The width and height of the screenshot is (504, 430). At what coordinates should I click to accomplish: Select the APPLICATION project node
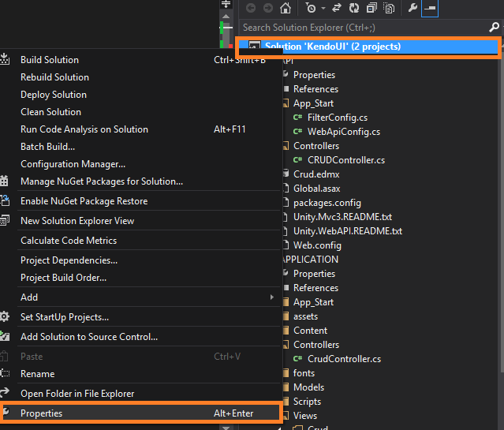pos(311,260)
